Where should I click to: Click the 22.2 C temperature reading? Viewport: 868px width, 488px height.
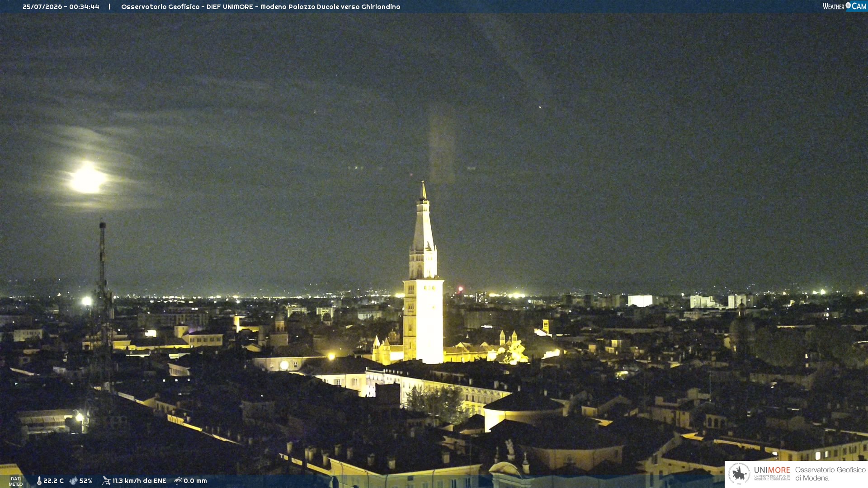click(x=53, y=481)
